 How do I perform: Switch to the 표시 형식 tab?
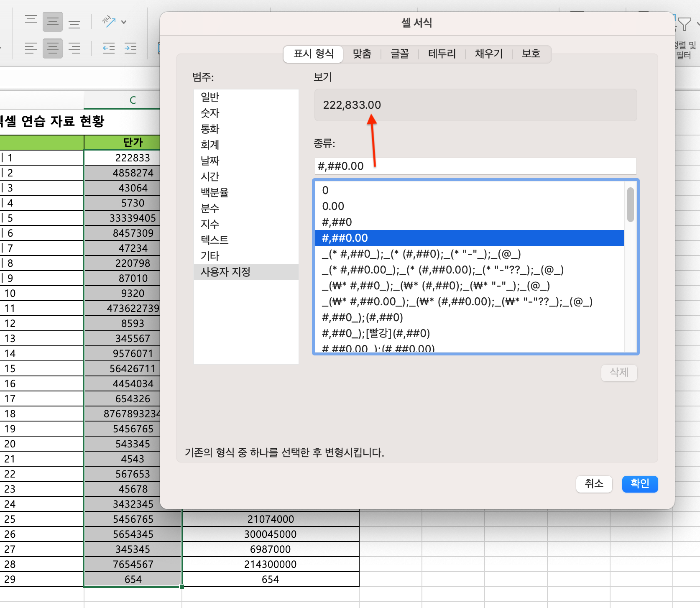coord(313,54)
